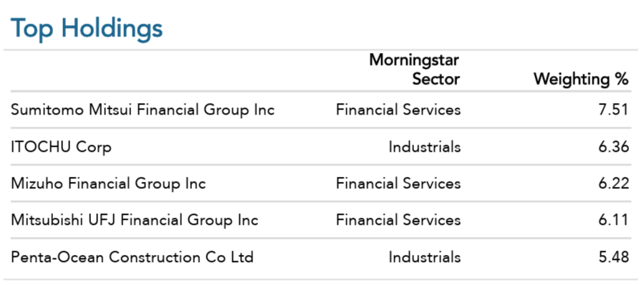Click the 6.22 weighting value

[x=614, y=183]
